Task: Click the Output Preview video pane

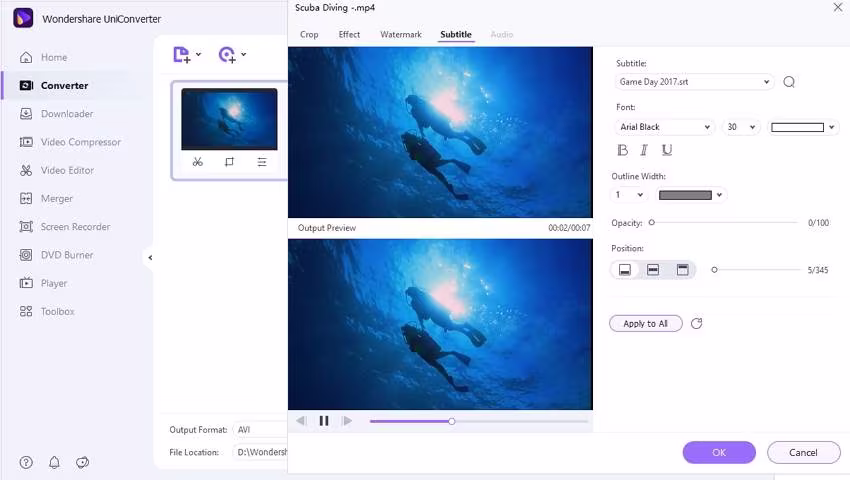Action: pyautogui.click(x=440, y=324)
